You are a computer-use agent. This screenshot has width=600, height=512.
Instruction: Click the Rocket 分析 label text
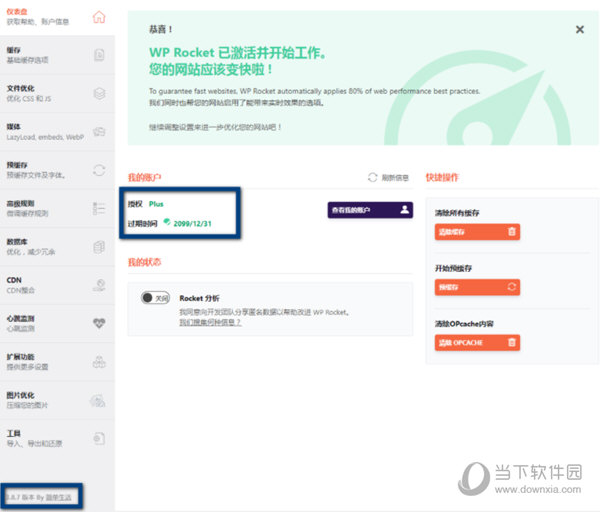click(x=199, y=298)
